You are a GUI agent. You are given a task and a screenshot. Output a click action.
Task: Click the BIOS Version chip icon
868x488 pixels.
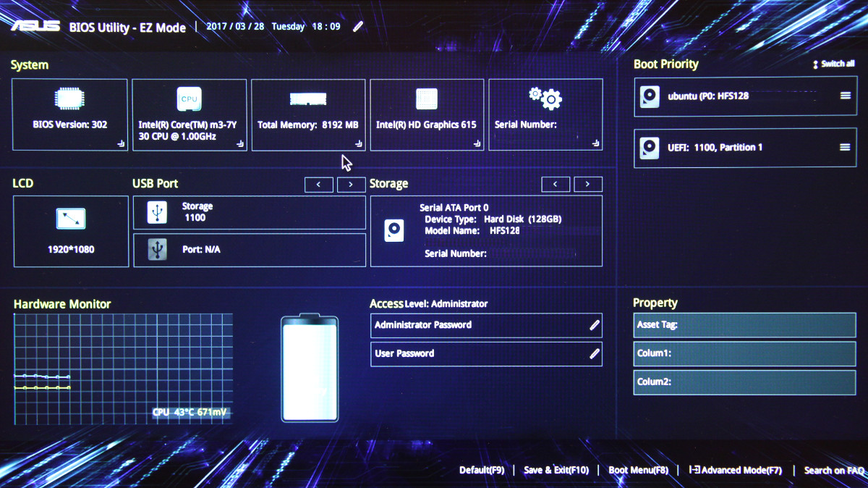click(x=69, y=99)
